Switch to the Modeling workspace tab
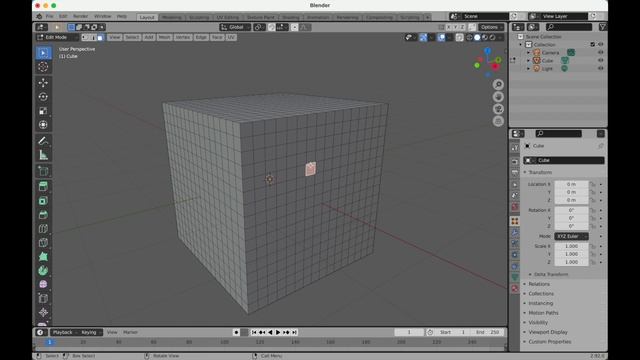The image size is (640, 360). tap(171, 17)
